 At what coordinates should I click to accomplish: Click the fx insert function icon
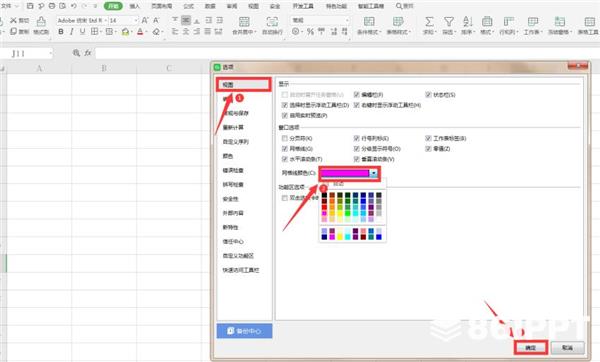pyautogui.click(x=88, y=53)
